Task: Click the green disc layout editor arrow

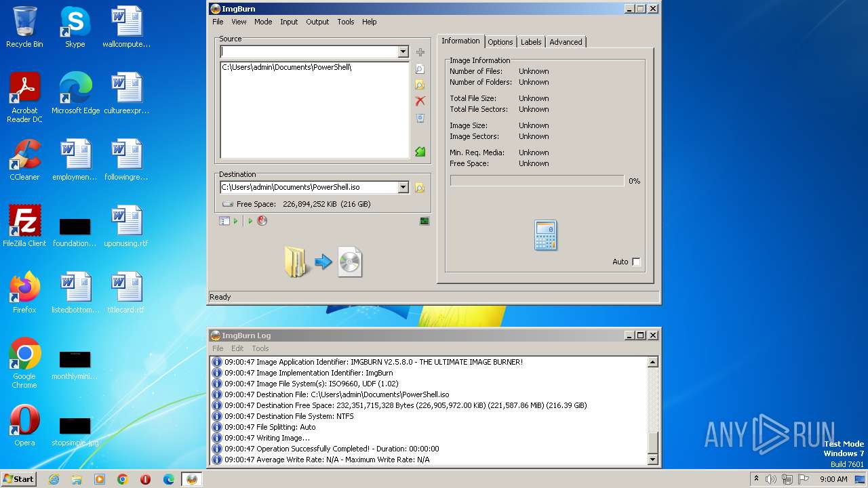Action: pos(420,152)
